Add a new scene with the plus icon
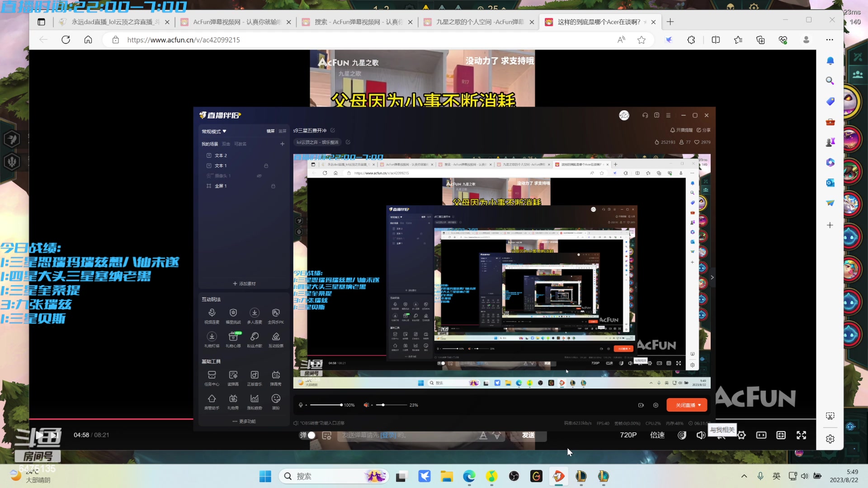 (282, 144)
